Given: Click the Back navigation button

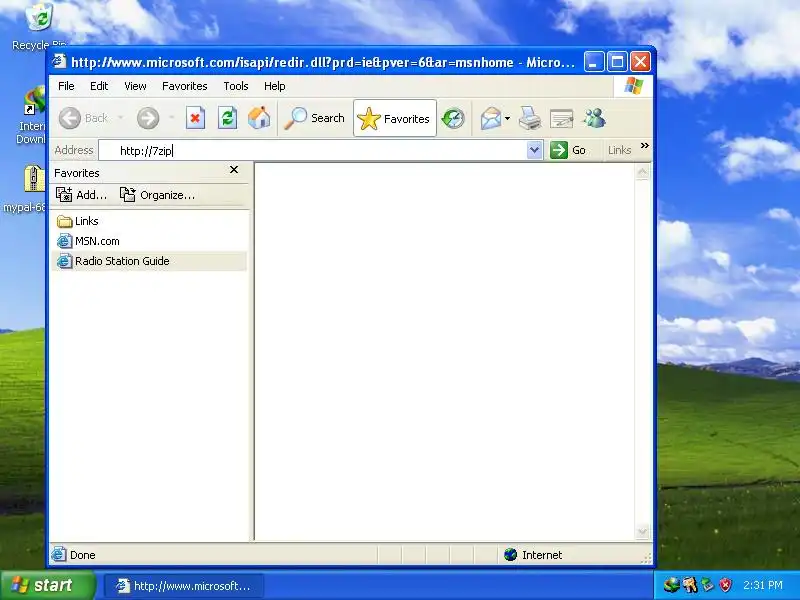Looking at the screenshot, I should (x=84, y=118).
